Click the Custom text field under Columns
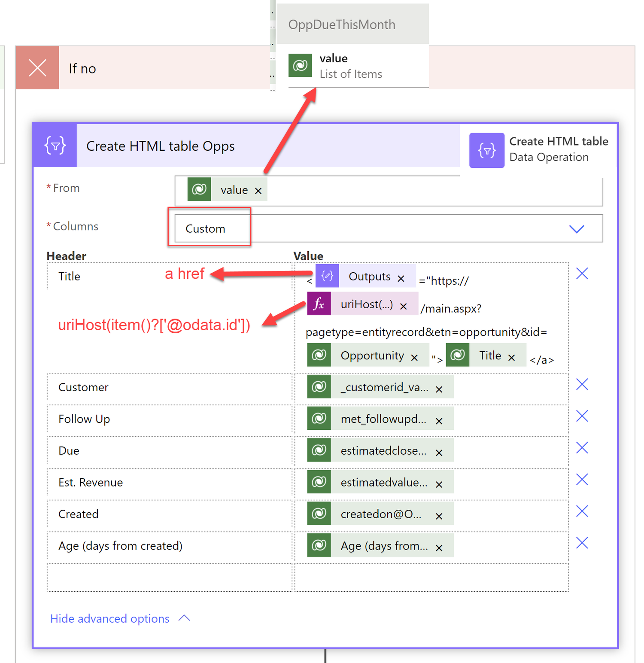644x663 pixels. click(205, 228)
